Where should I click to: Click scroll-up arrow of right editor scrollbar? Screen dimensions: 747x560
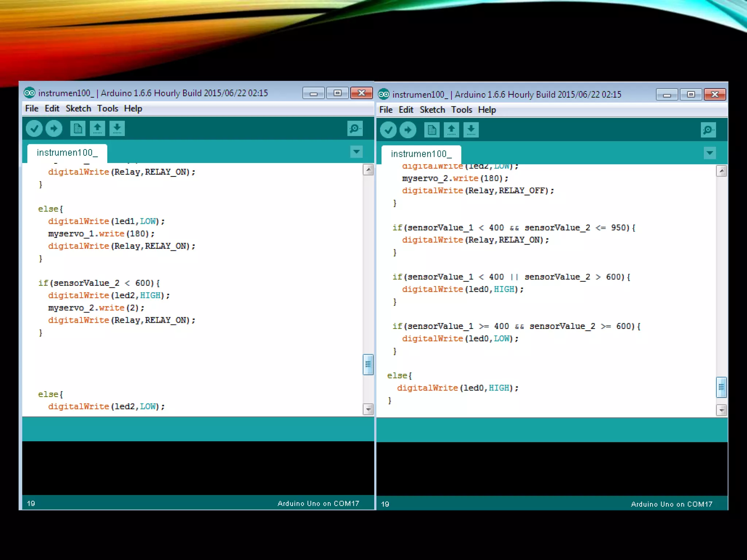click(x=721, y=171)
